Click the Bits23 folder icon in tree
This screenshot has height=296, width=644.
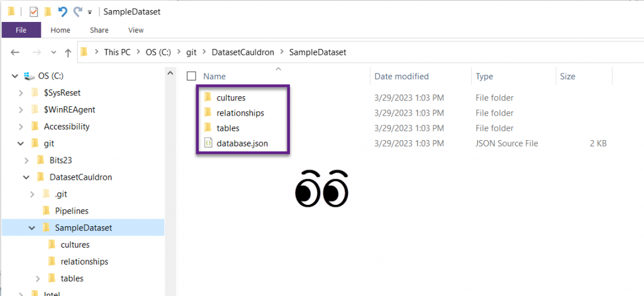pos(40,160)
